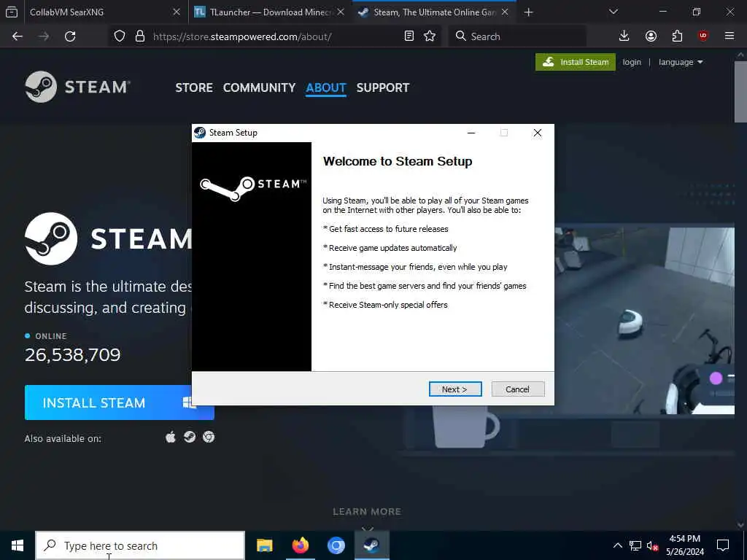Open Firefox View from the tab bar
This screenshot has height=560, width=747.
(x=12, y=12)
